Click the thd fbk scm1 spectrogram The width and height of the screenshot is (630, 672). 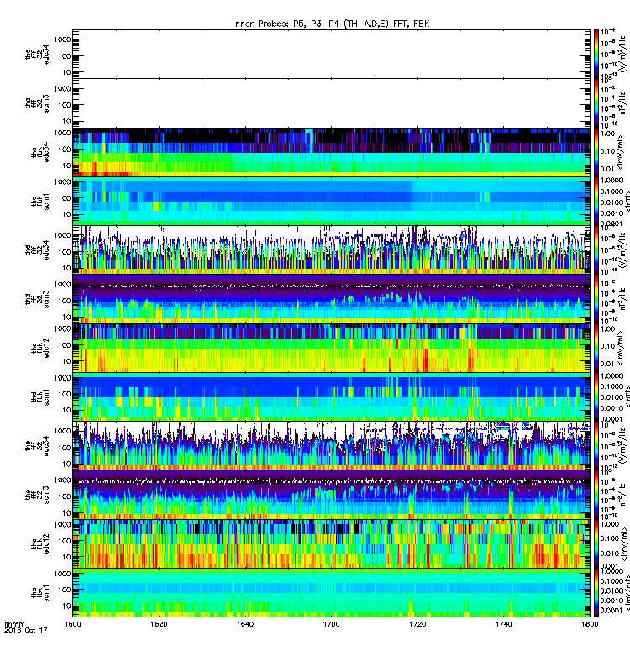pyautogui.click(x=331, y=396)
